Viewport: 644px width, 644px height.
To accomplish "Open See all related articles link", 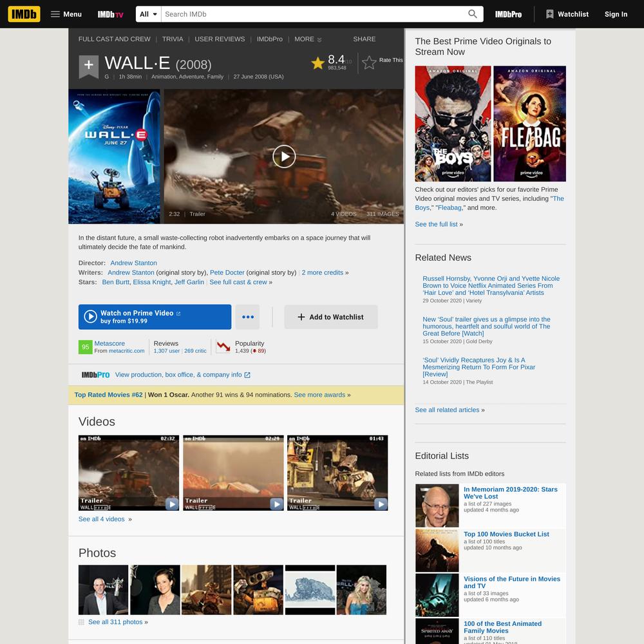I will (447, 410).
